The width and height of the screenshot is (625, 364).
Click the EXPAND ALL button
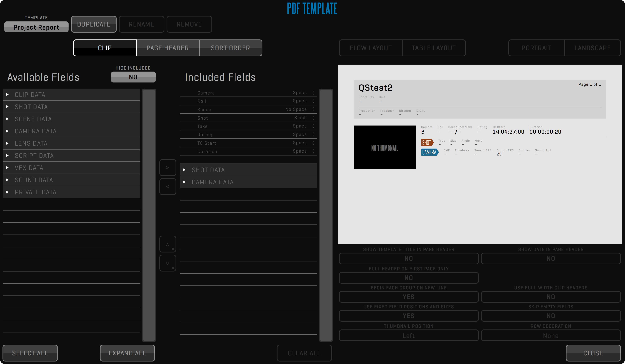(127, 353)
